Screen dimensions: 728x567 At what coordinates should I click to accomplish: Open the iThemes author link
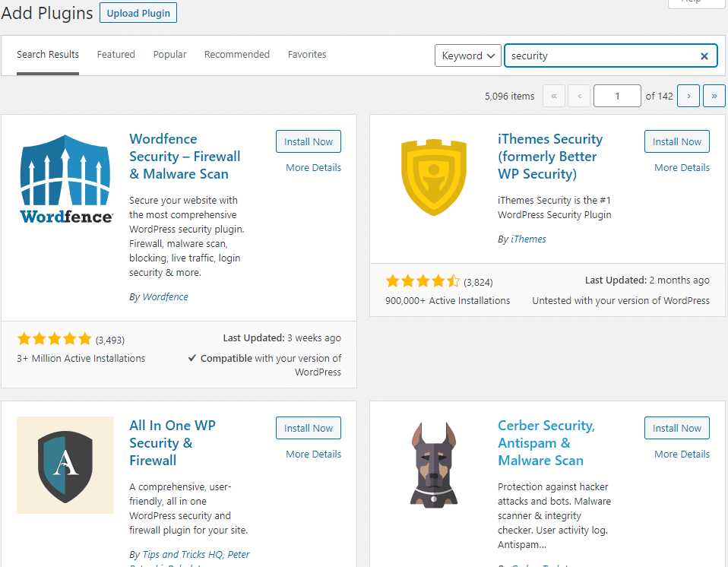528,239
